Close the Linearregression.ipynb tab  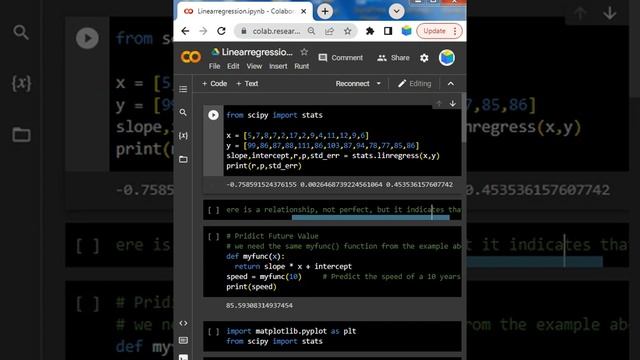[x=304, y=11]
